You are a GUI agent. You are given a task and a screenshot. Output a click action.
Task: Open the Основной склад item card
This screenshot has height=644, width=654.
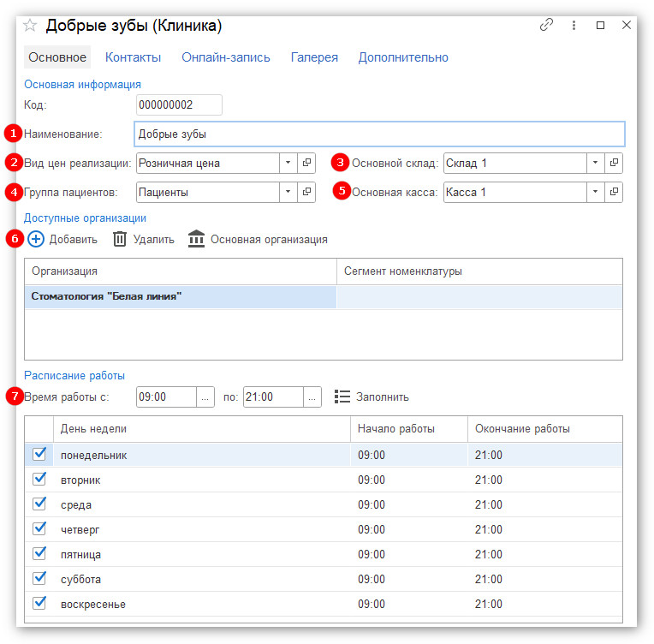[614, 163]
